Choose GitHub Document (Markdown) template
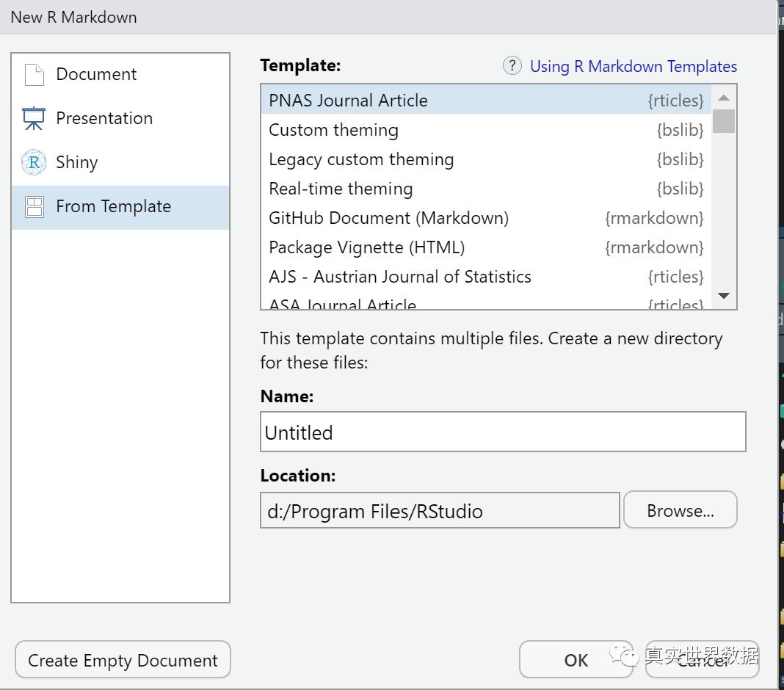 (x=388, y=218)
